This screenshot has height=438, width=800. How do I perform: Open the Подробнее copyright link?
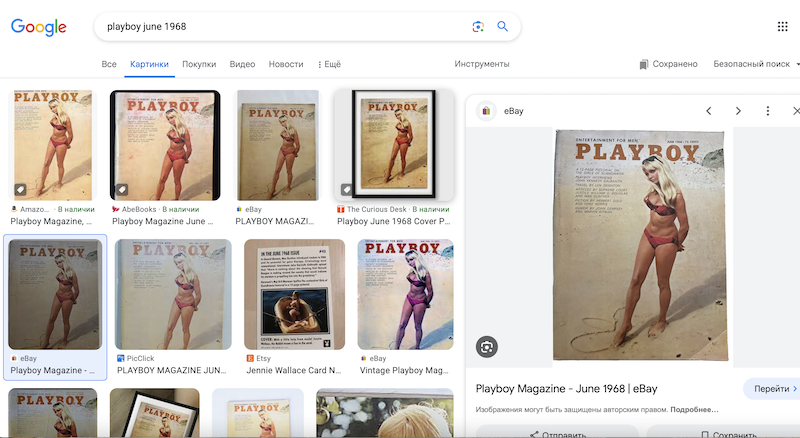click(x=694, y=409)
